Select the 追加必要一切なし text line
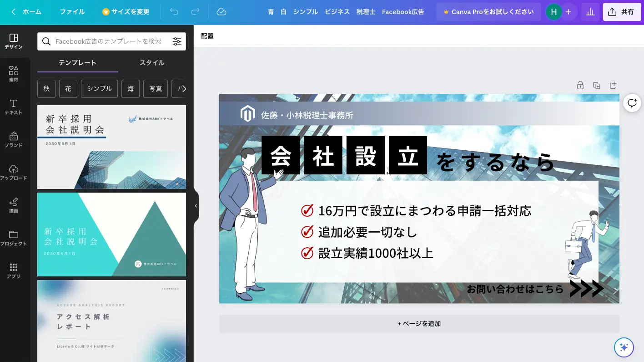Viewport: 644px width, 362px height. (367, 232)
